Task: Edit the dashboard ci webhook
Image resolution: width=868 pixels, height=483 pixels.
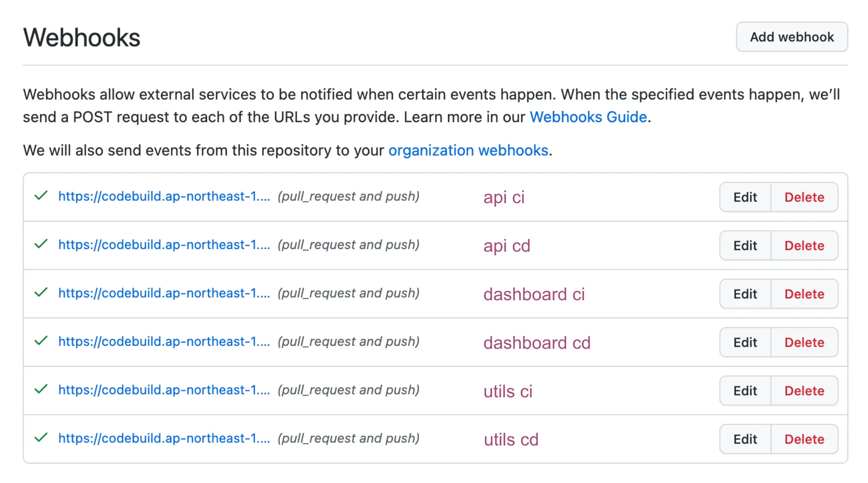Action: pos(745,294)
